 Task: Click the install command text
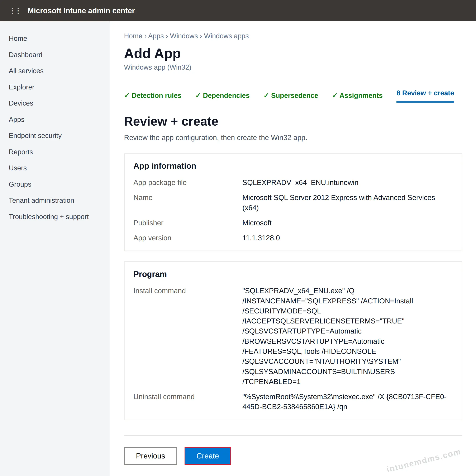(x=328, y=336)
